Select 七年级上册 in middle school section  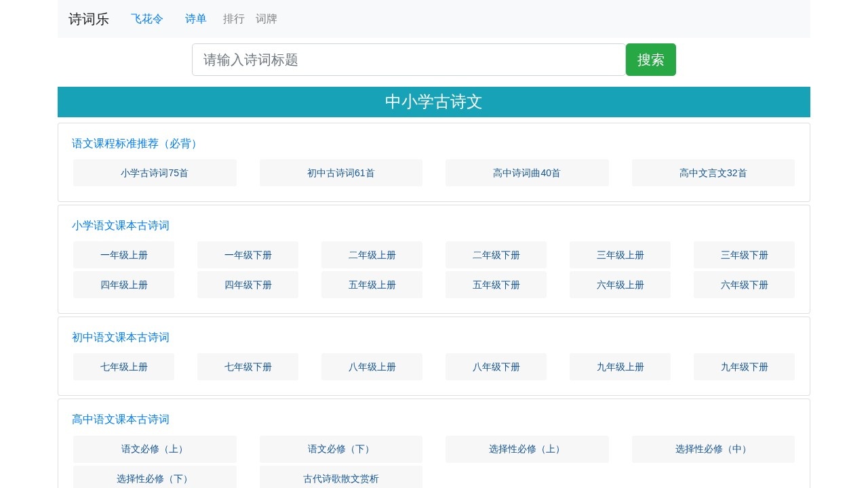123,367
